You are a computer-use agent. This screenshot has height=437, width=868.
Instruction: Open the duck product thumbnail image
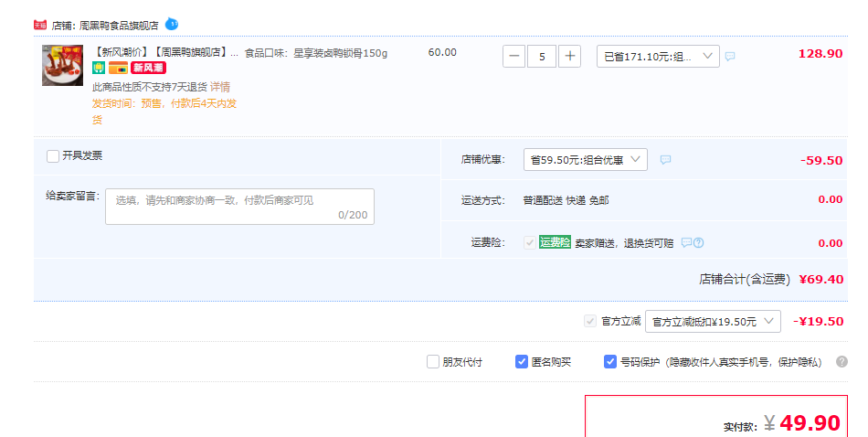tap(62, 65)
